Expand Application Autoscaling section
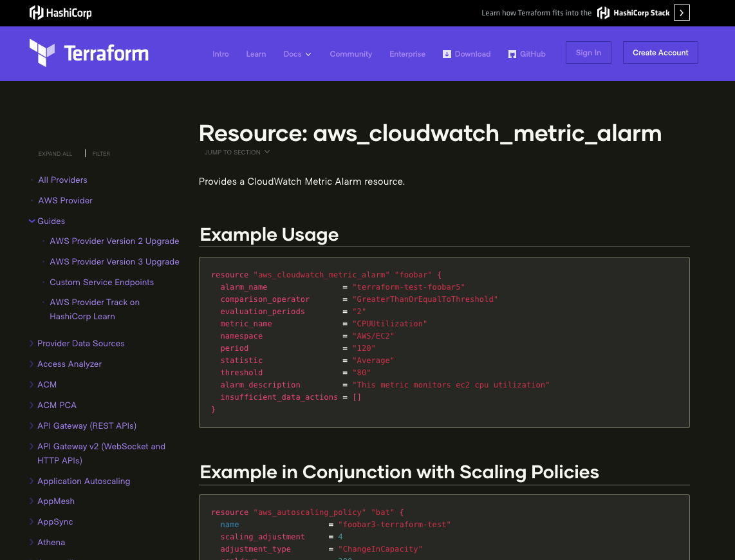Image resolution: width=735 pixels, height=560 pixels. pyautogui.click(x=80, y=481)
